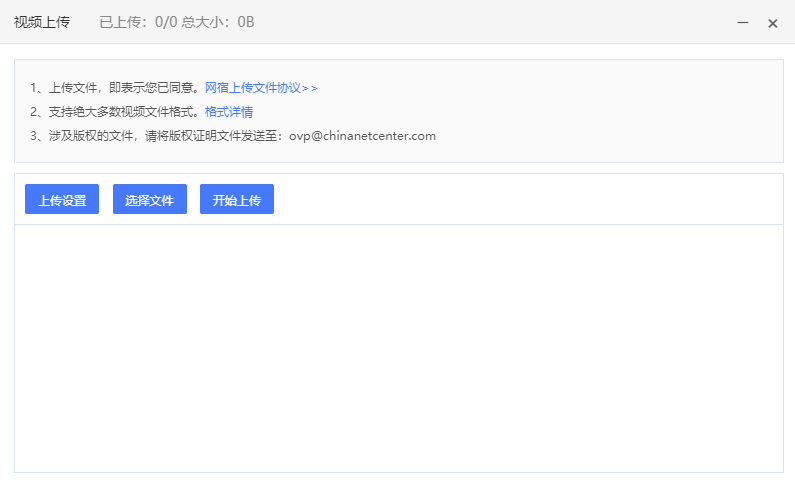Click the 总大小: 0B size label
795x484 pixels.
coord(218,22)
